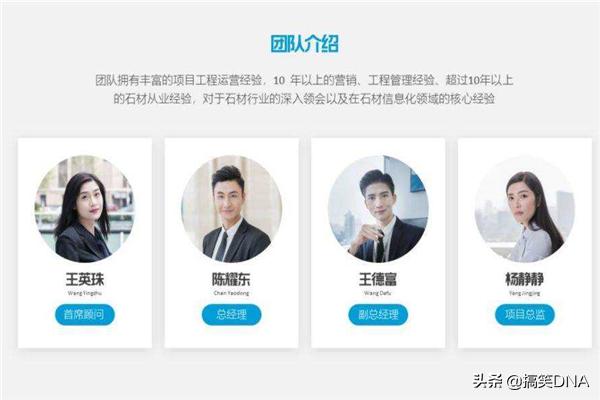
Task: Click the Wang Yingzhu pinyin caption
Action: coord(85,293)
